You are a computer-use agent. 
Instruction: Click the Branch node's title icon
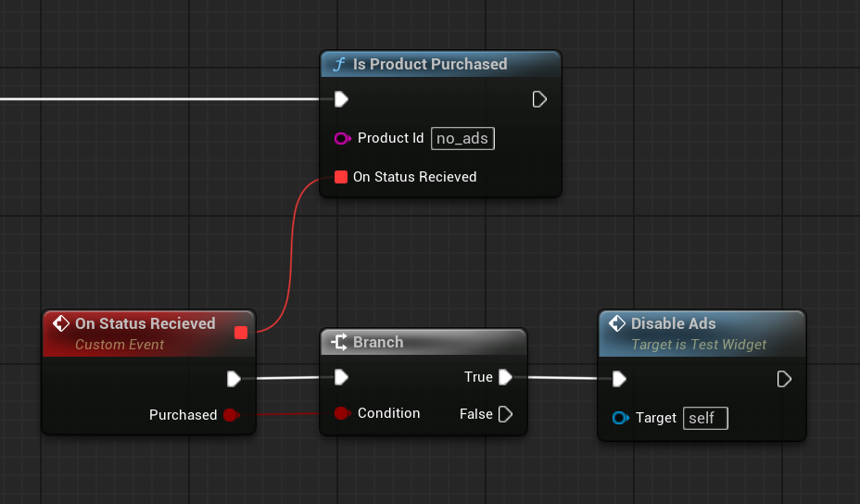click(340, 343)
